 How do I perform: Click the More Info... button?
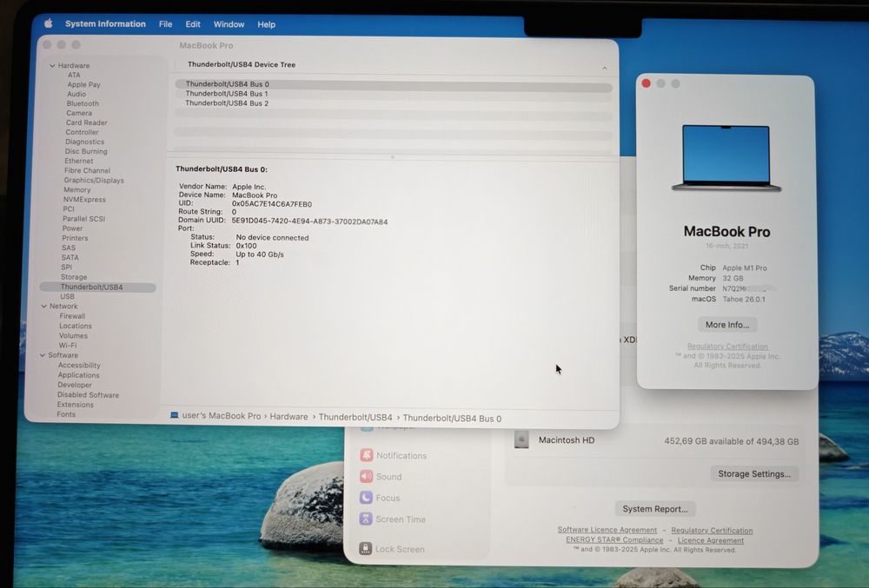(x=727, y=325)
